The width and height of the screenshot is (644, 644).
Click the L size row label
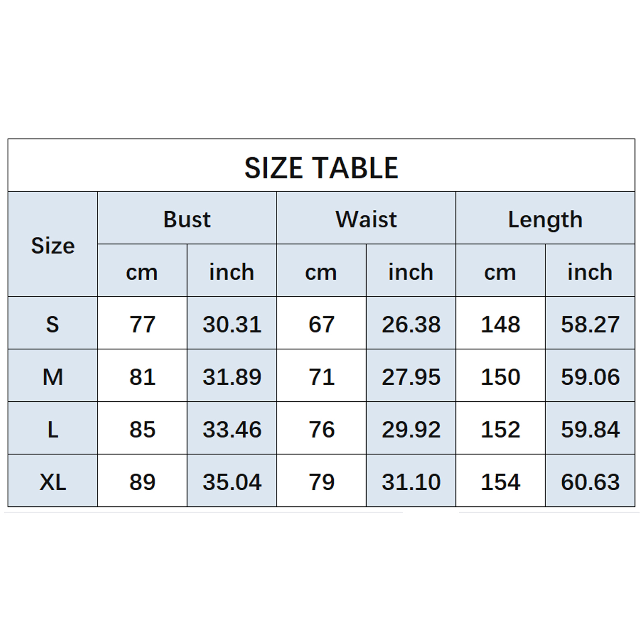(x=53, y=429)
